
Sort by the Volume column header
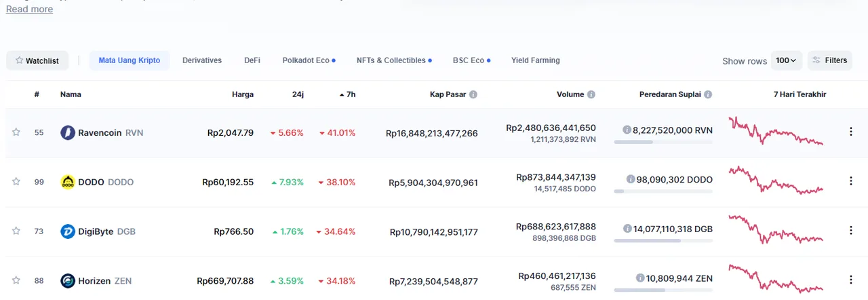click(x=570, y=94)
